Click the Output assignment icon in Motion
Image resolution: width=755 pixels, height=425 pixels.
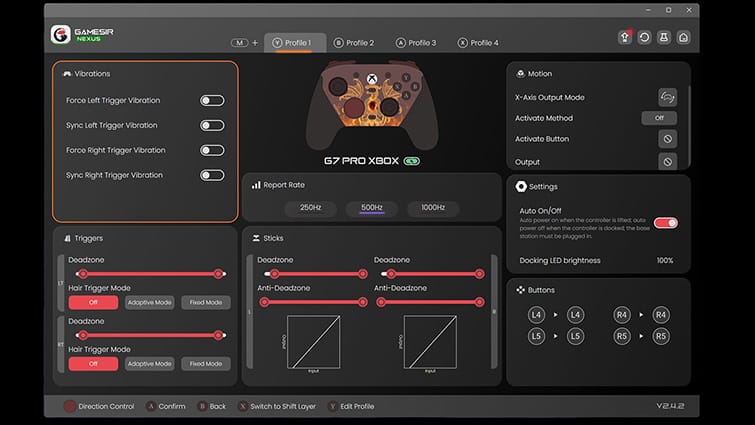pos(667,162)
